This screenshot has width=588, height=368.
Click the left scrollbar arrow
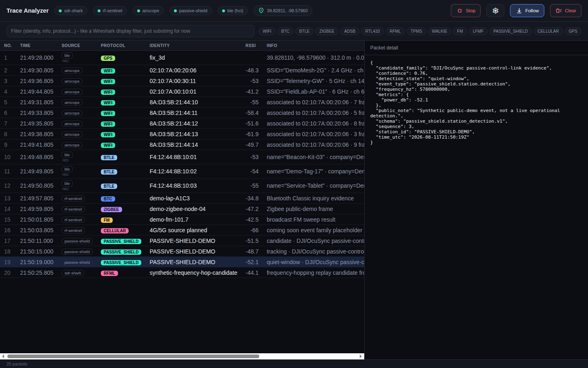(3, 356)
